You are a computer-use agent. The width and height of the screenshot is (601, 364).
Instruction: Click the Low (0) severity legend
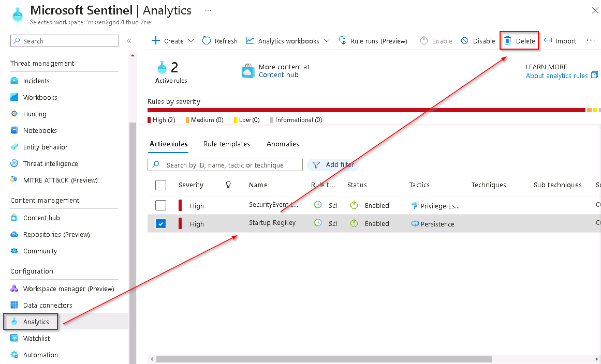tap(247, 120)
